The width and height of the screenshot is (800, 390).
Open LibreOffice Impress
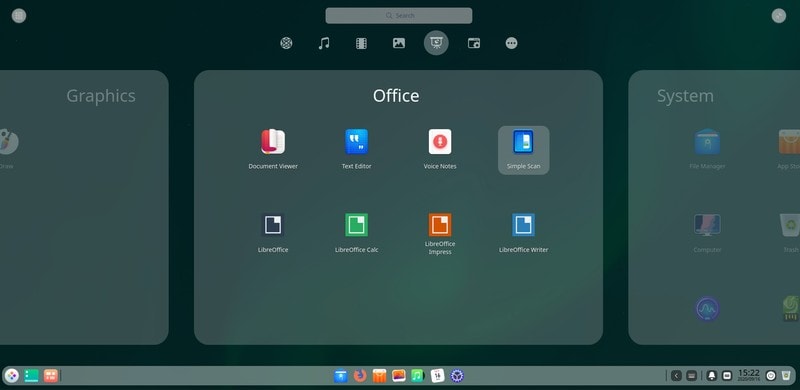click(440, 234)
